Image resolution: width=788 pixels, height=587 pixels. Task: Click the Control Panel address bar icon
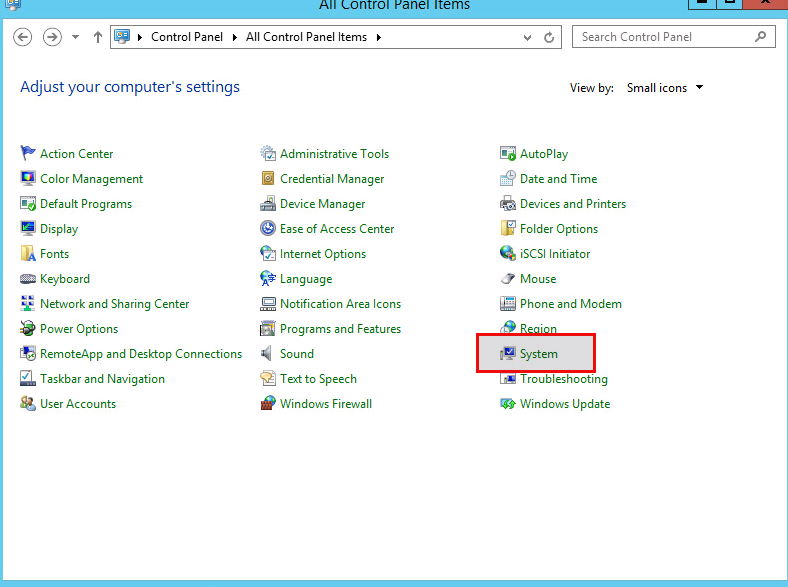[122, 37]
